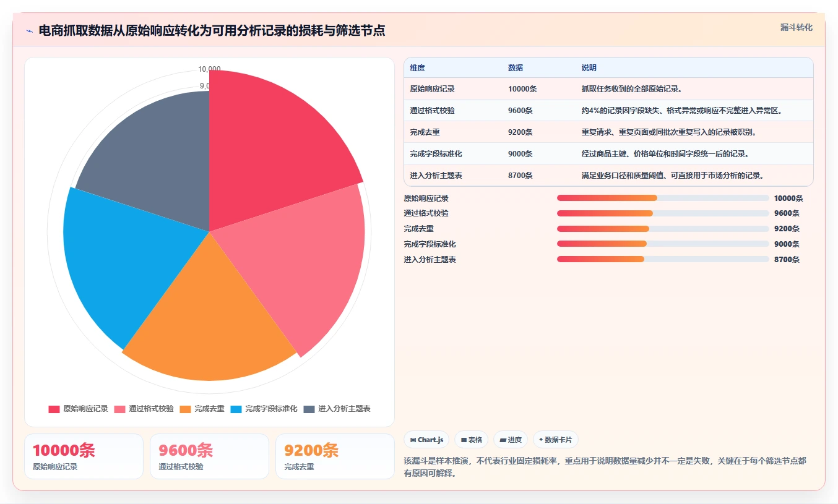Click the 完成字段标准化 progress row label
This screenshot has height=504, width=838.
click(430, 244)
